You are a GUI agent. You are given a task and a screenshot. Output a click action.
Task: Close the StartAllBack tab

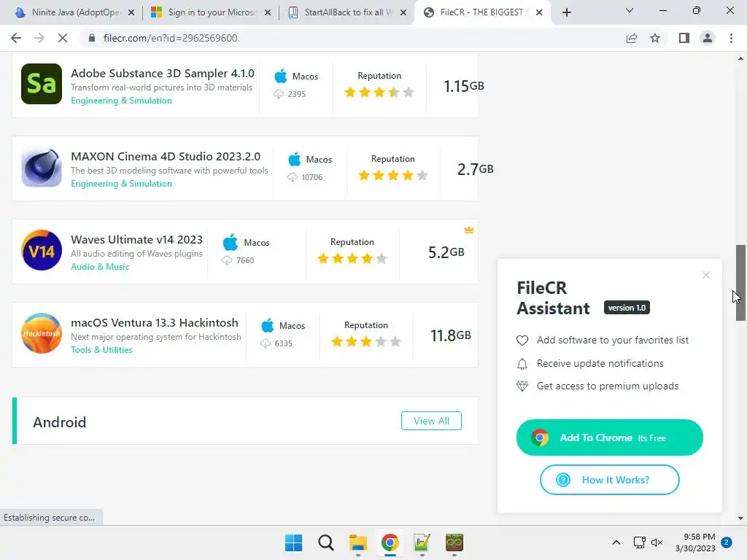coord(403,12)
